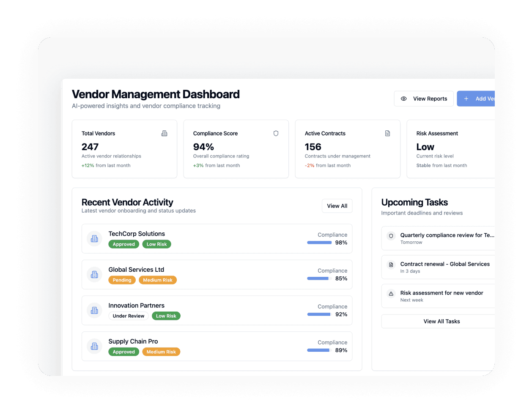Screen dimensions: 532x414
Task: Click TechCorp Solutions 98% compliance progress bar
Action: point(319,243)
